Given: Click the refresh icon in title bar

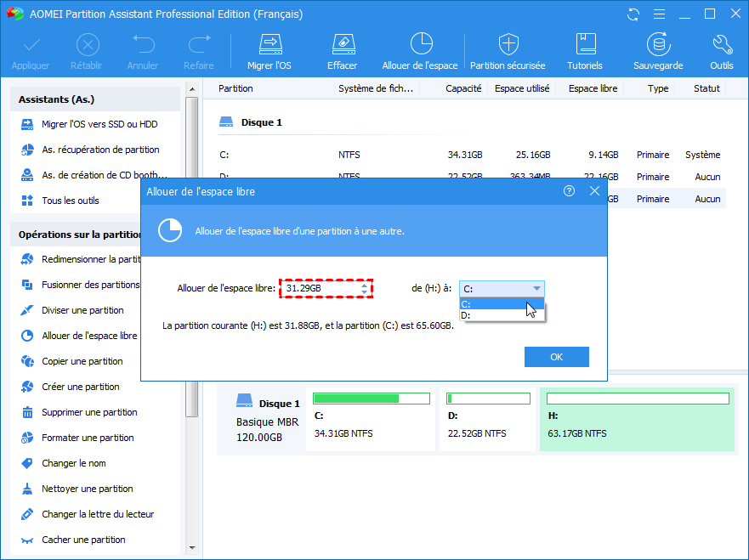Looking at the screenshot, I should (633, 14).
